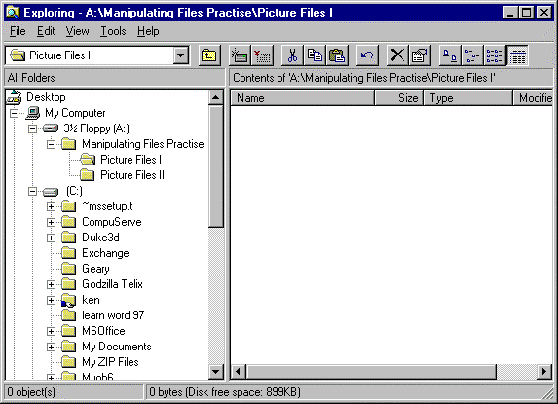Click the Paste clipboard icon

[337, 56]
